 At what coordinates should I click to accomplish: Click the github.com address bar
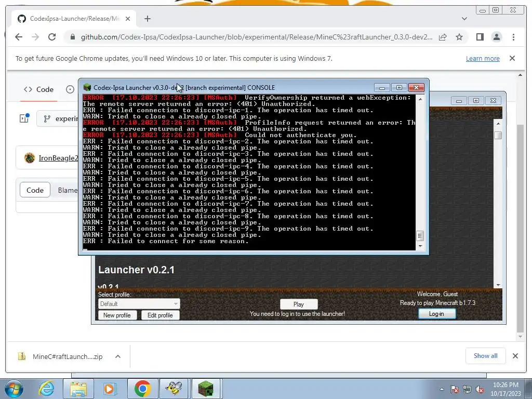257,37
